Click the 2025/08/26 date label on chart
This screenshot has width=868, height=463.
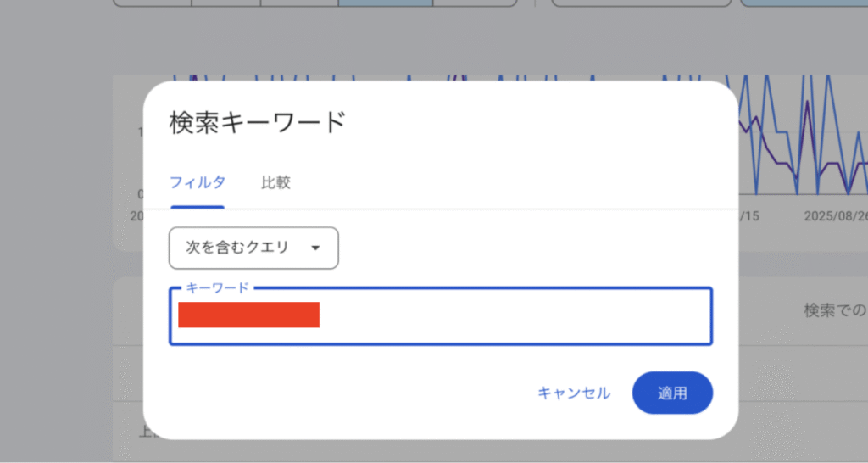[x=836, y=216]
